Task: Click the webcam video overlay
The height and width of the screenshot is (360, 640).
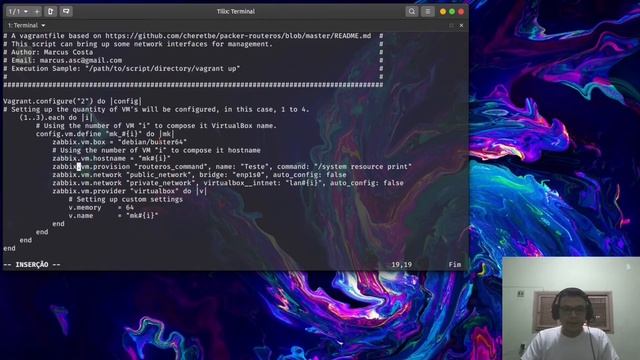Action: tap(571, 308)
